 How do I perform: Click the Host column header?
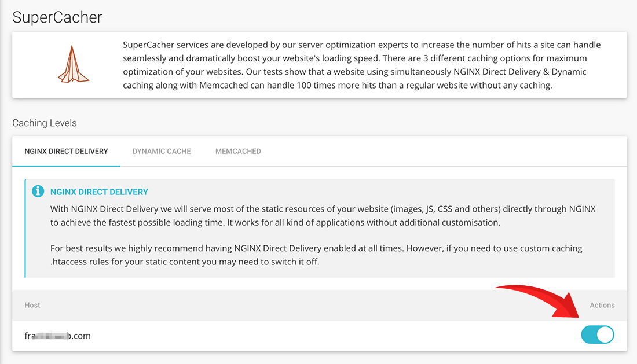(x=32, y=305)
